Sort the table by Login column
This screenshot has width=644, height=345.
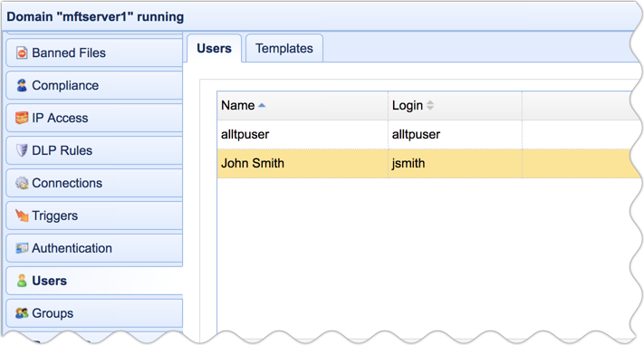click(x=455, y=106)
